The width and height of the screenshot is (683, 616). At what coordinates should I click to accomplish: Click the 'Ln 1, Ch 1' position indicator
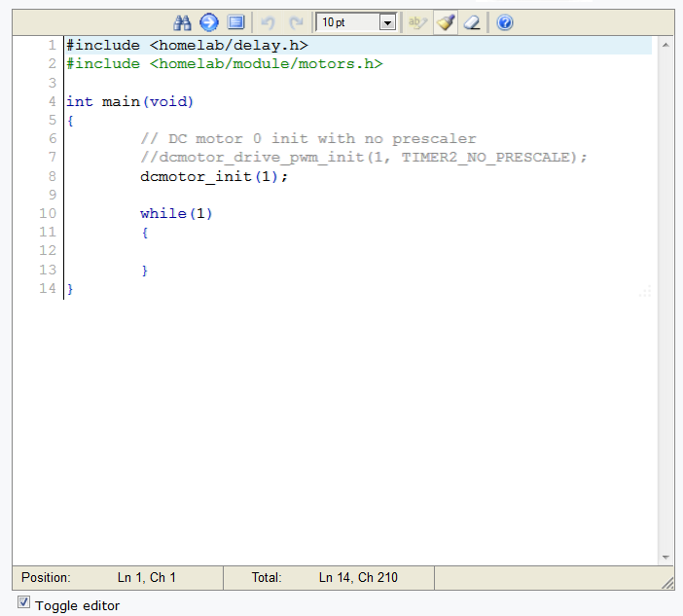point(146,578)
